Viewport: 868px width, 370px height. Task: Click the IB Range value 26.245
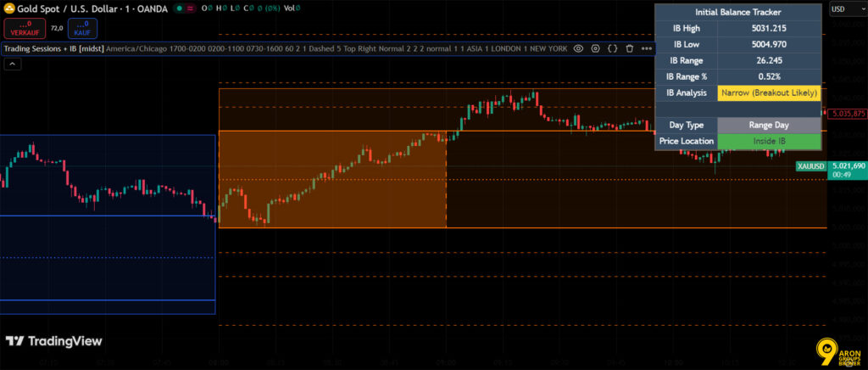769,60
